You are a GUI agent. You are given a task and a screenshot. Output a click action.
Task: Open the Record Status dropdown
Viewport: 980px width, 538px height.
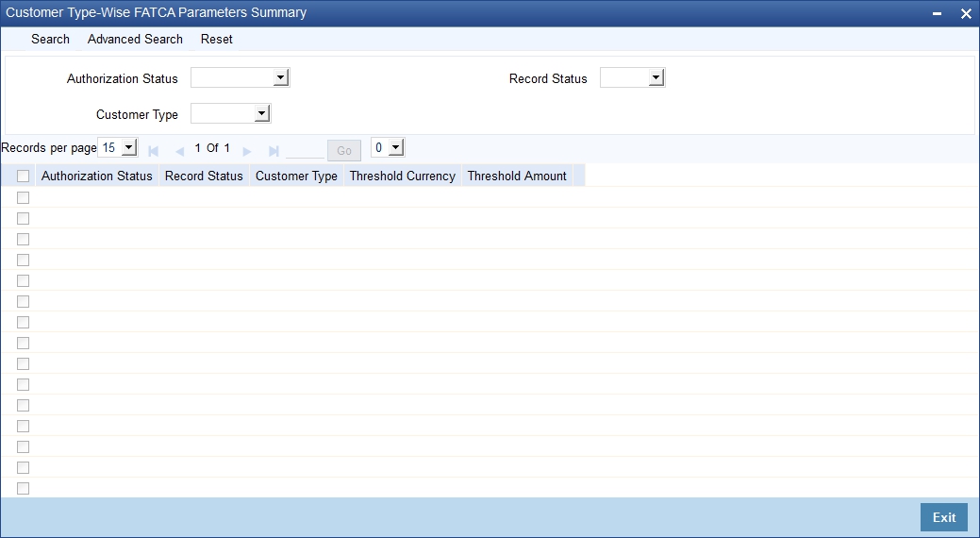tap(633, 77)
